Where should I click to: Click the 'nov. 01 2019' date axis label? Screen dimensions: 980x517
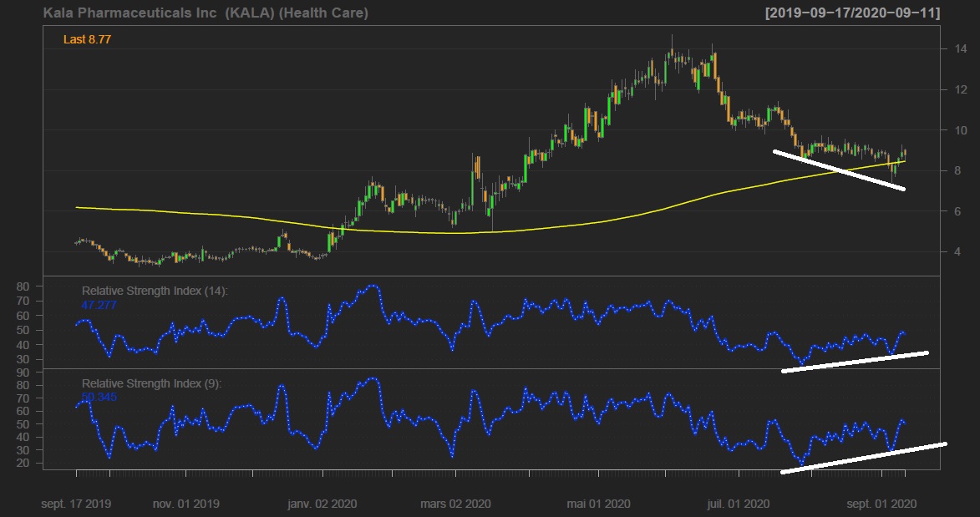(x=186, y=504)
